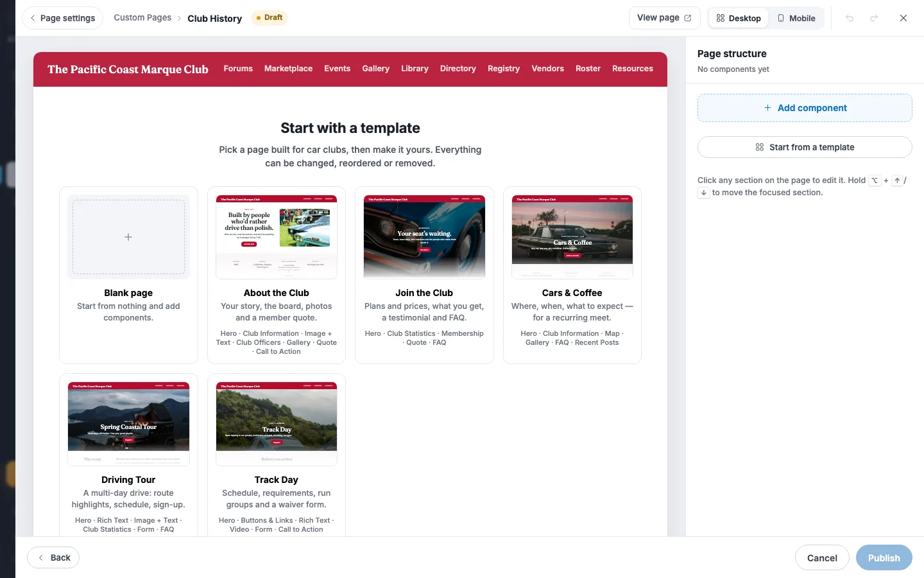Viewport: 924px width, 578px height.
Task: Switch preview to Desktop mode
Action: pos(739,18)
